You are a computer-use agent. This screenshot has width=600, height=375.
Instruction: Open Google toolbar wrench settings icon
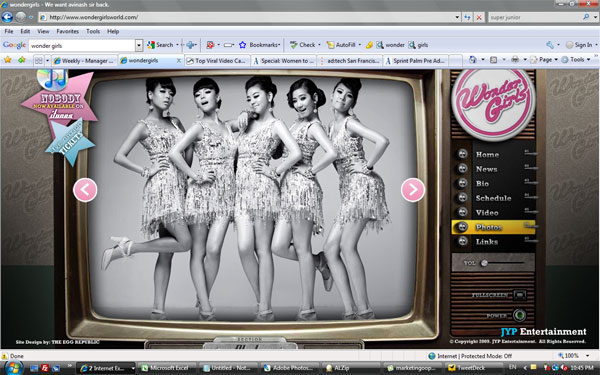[550, 45]
